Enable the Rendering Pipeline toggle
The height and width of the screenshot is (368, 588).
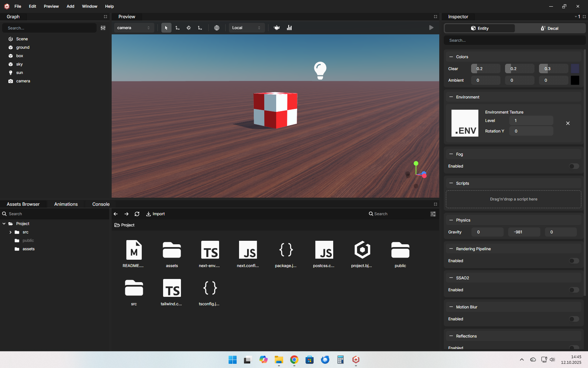click(x=574, y=261)
